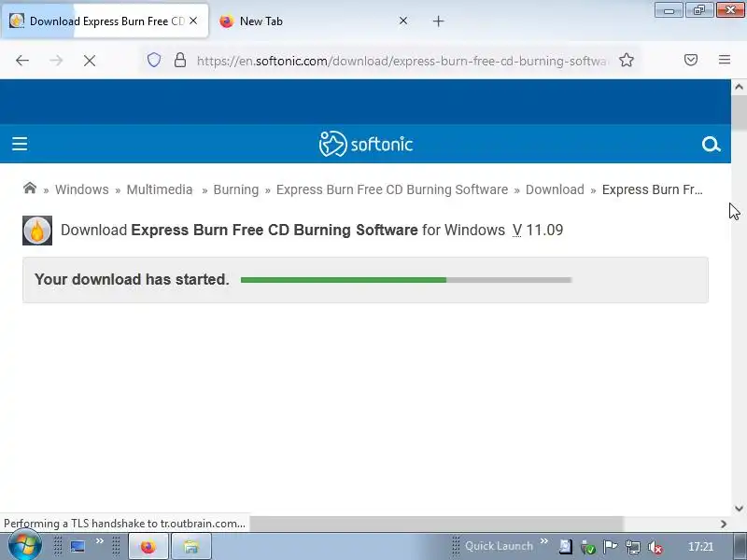Click the taskbar clock showing 17:21
Viewport: 747px width, 560px height.
(700, 547)
